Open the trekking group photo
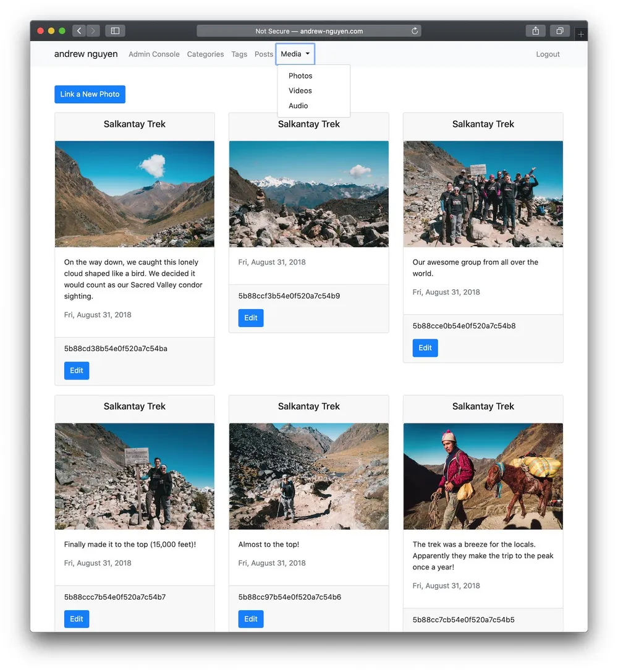 483,194
